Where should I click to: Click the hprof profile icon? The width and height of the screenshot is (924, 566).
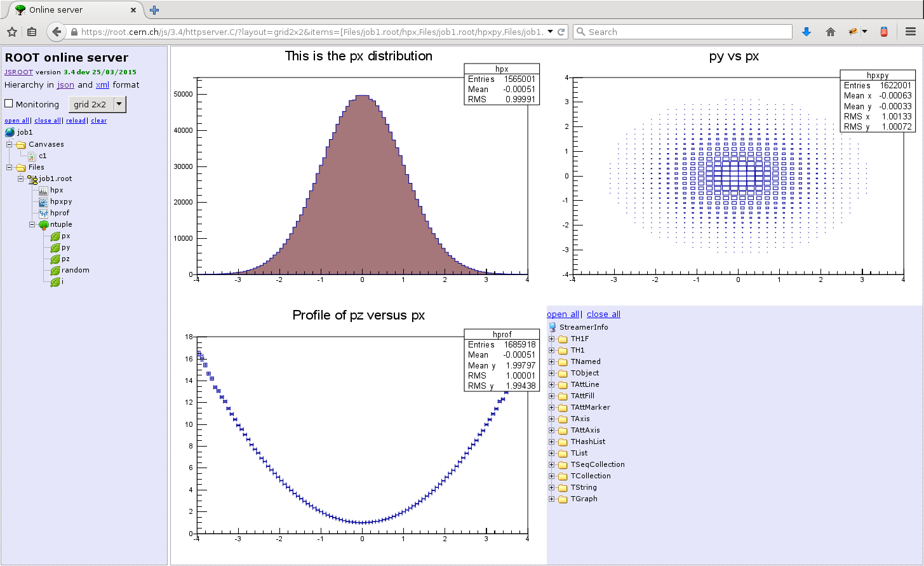coord(43,213)
